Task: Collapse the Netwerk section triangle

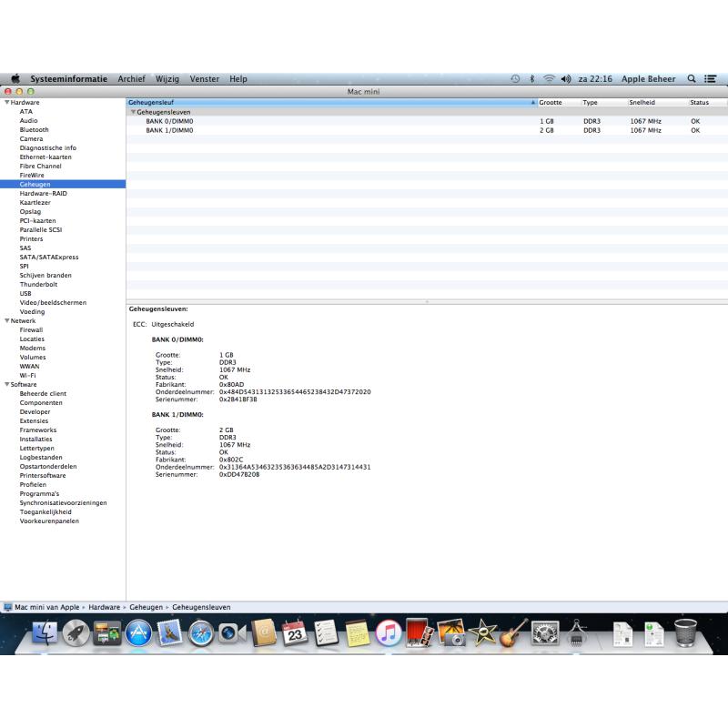Action: 7,320
